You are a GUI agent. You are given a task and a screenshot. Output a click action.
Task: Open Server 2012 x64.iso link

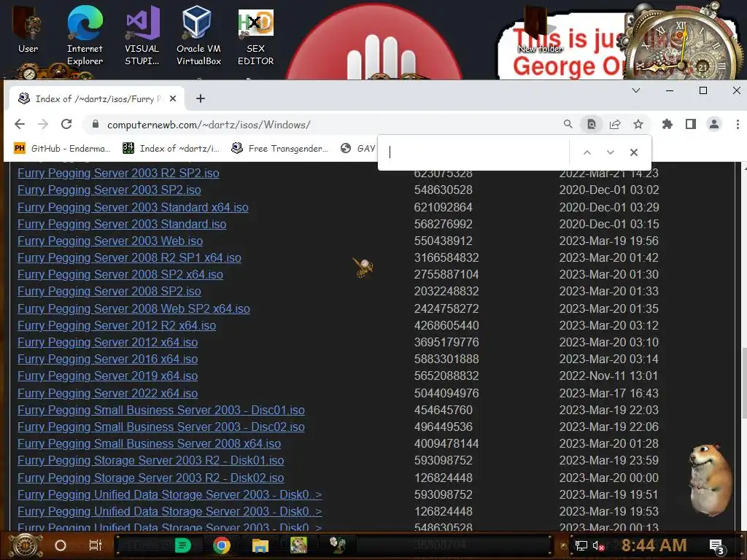click(108, 342)
